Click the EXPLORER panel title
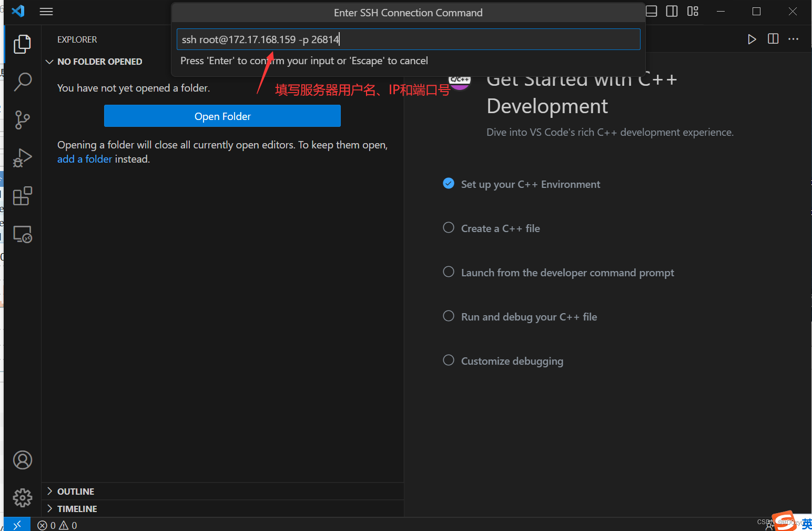Screen dimensions: 812x531 (77, 39)
